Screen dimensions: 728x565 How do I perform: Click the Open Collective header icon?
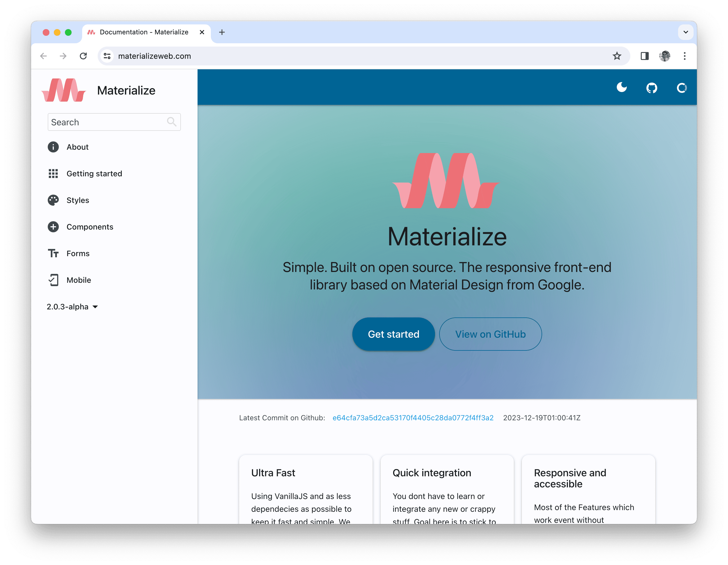(681, 88)
